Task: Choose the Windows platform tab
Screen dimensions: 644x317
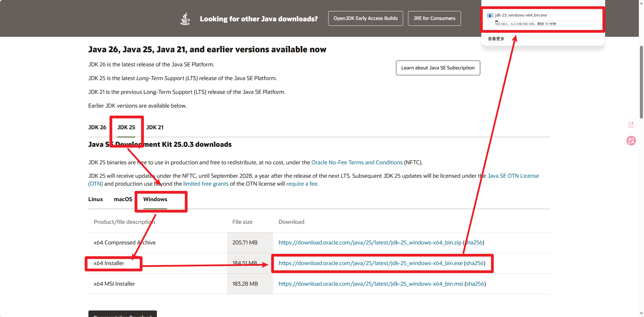Action: (155, 199)
